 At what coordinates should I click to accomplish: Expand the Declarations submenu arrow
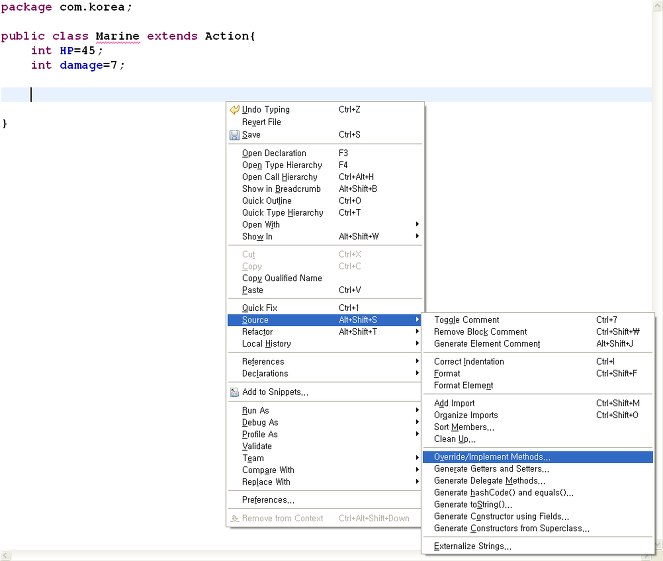(x=417, y=373)
